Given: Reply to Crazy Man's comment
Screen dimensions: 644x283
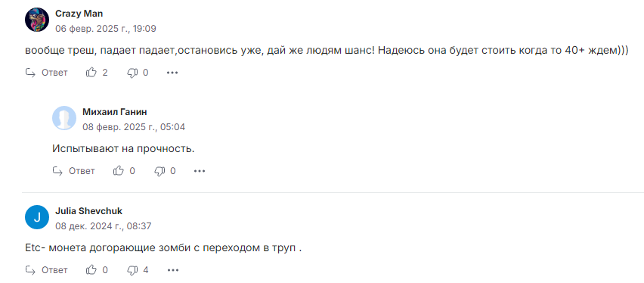Looking at the screenshot, I should coord(46,73).
